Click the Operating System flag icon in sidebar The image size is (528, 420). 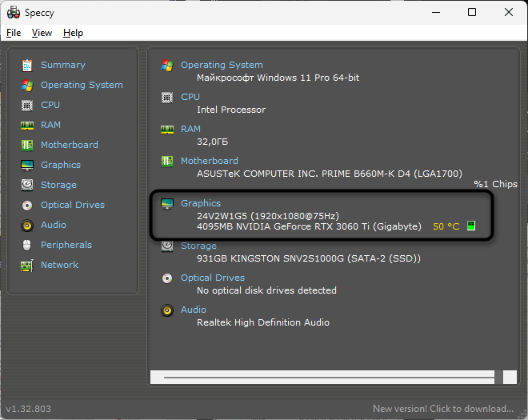(x=27, y=86)
